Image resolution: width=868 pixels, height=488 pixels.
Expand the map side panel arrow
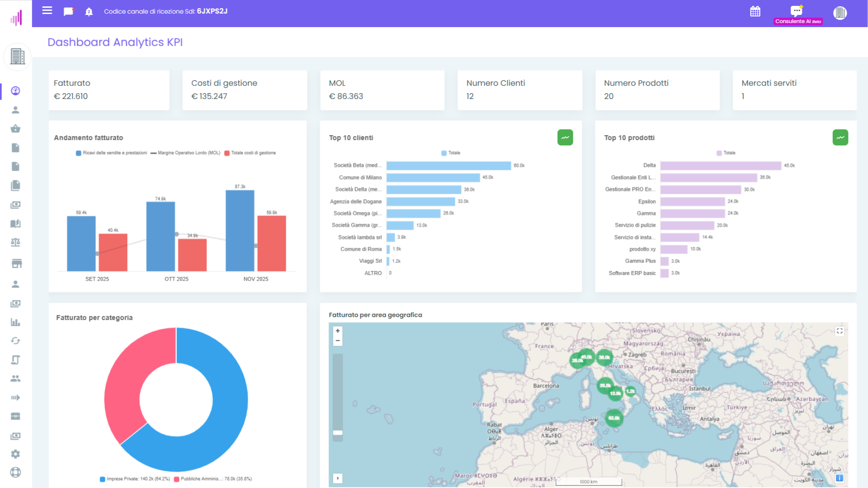pos(337,478)
